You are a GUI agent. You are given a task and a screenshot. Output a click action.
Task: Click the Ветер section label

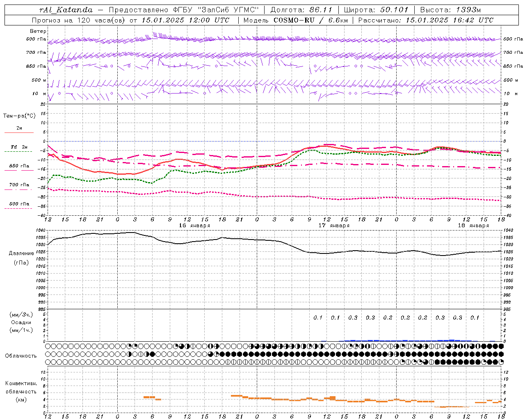pos(38,31)
